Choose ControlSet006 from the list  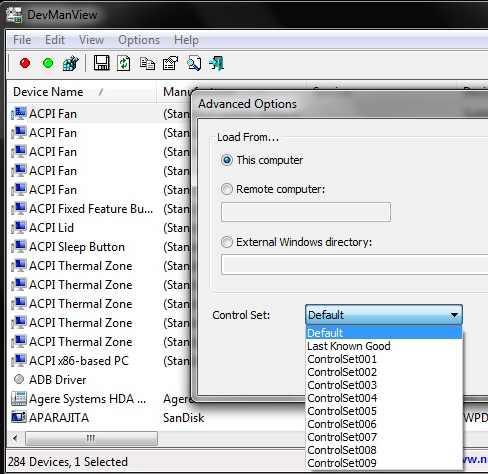coord(384,424)
